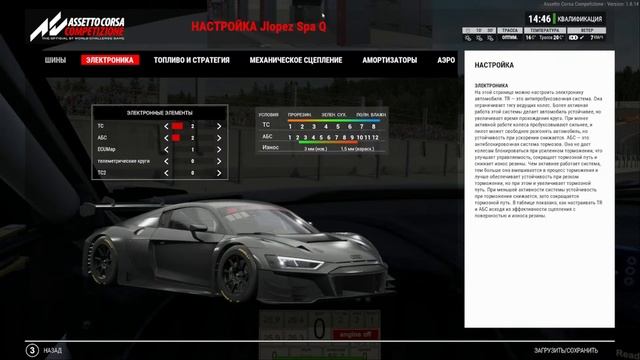Open the ШИНЫ tab
640x360 pixels.
coord(55,60)
